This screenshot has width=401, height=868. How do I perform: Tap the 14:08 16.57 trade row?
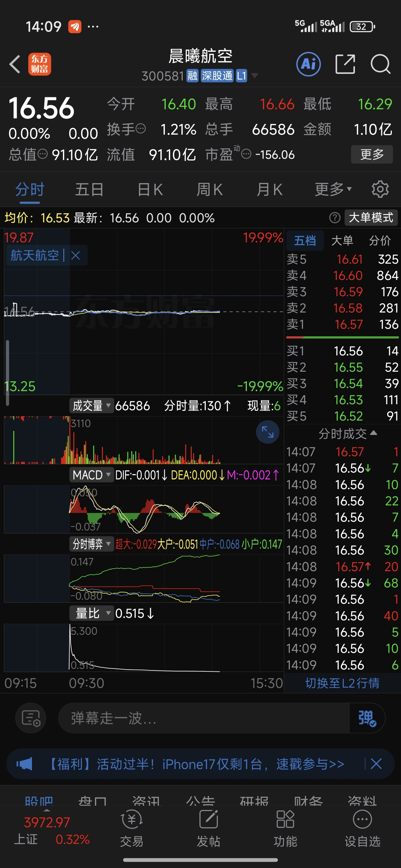coord(342,566)
